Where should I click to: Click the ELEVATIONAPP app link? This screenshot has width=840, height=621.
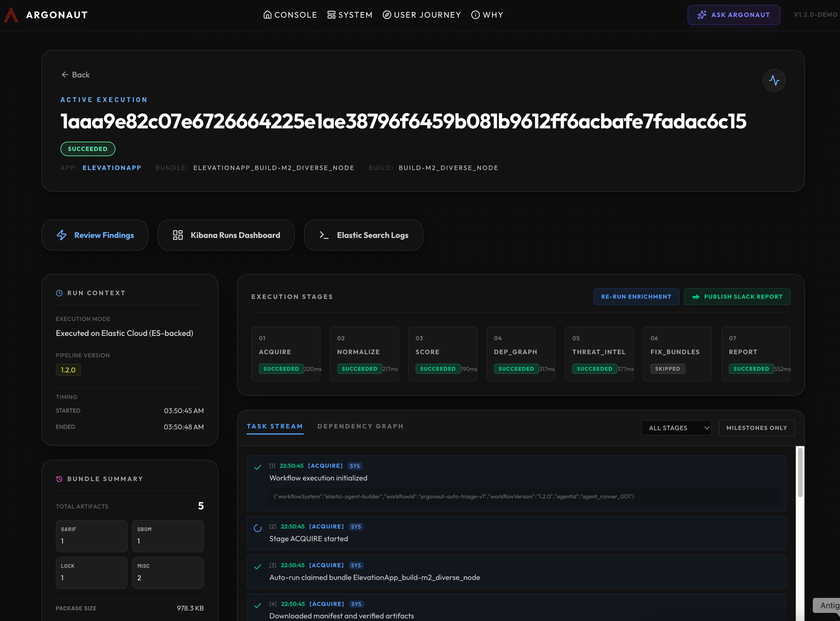[x=112, y=168]
